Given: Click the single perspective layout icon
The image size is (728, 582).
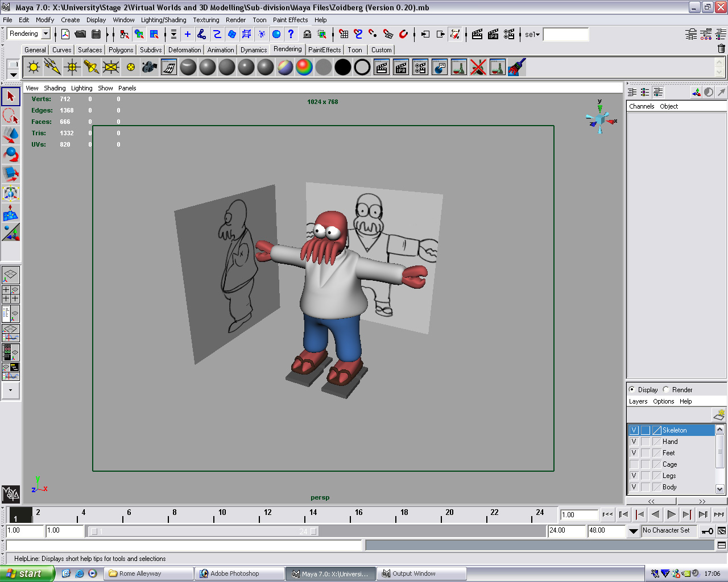Looking at the screenshot, I should click(11, 275).
